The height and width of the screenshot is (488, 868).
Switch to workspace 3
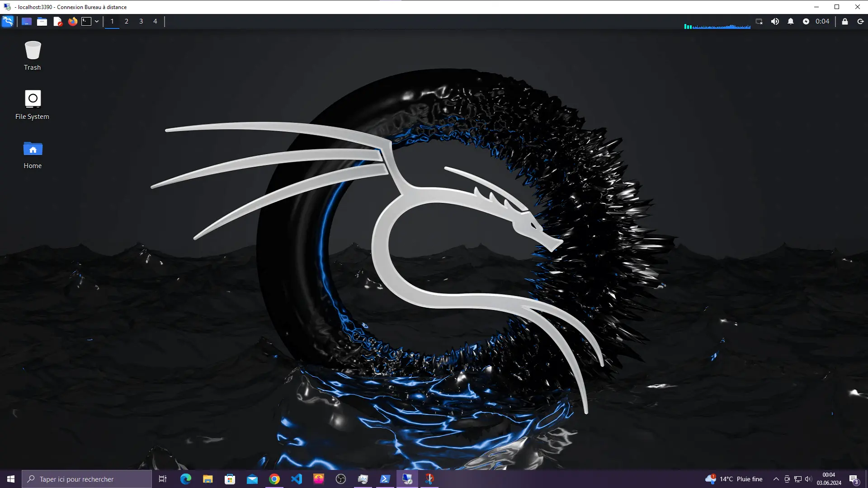coord(141,21)
